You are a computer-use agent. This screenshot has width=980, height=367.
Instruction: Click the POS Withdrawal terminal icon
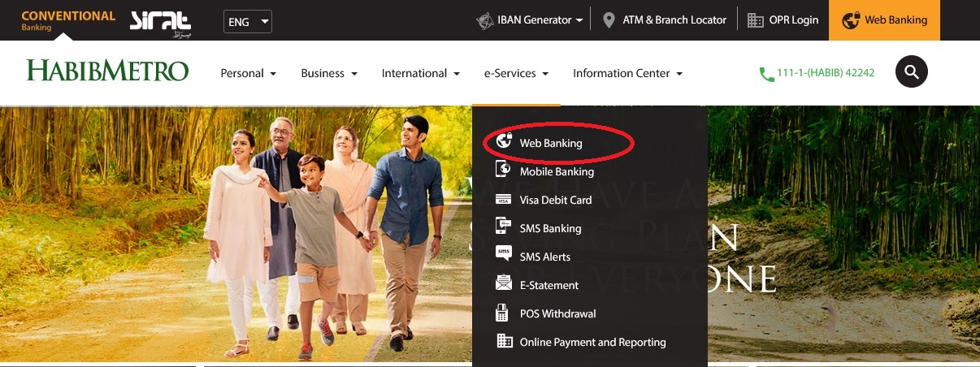pos(504,313)
